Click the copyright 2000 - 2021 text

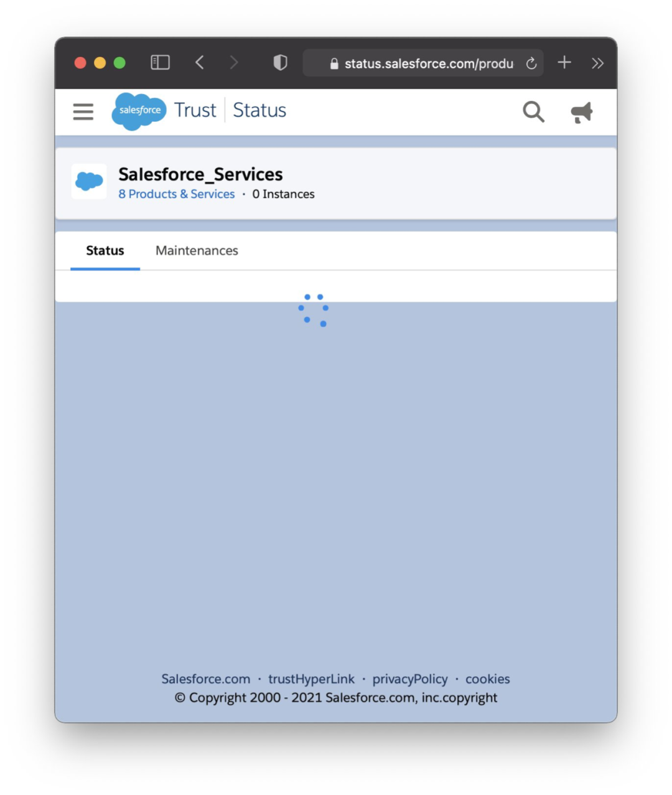[336, 697]
